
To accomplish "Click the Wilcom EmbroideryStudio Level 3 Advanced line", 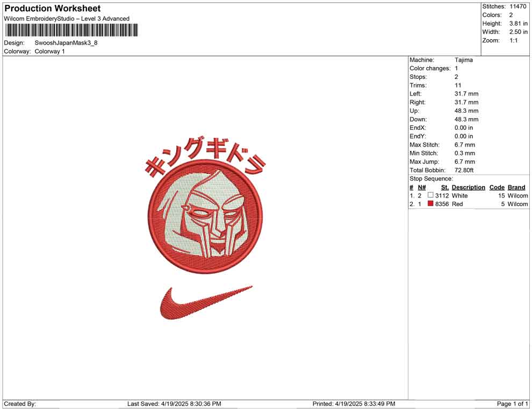I will [67, 19].
